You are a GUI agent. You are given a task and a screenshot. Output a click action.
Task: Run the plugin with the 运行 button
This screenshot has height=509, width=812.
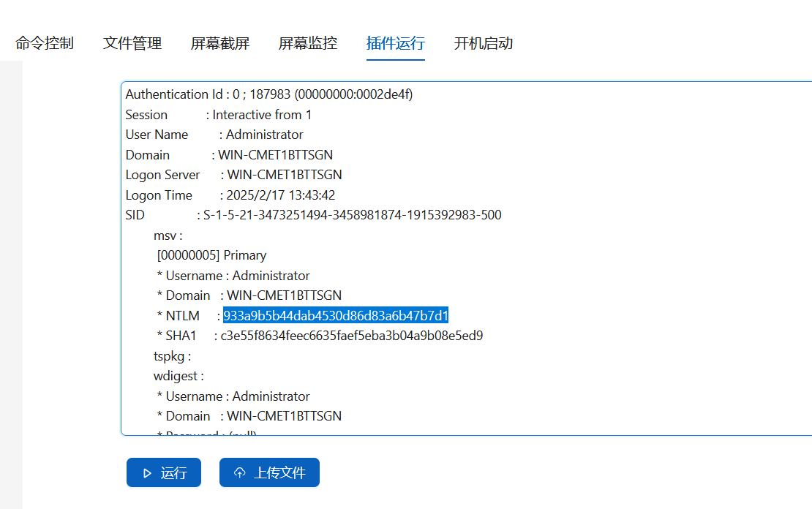[164, 472]
